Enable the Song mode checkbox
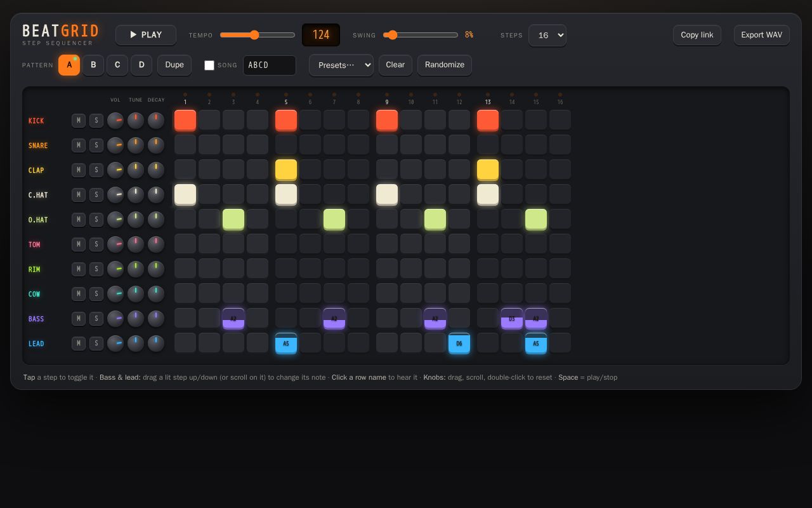812x508 pixels. point(209,65)
